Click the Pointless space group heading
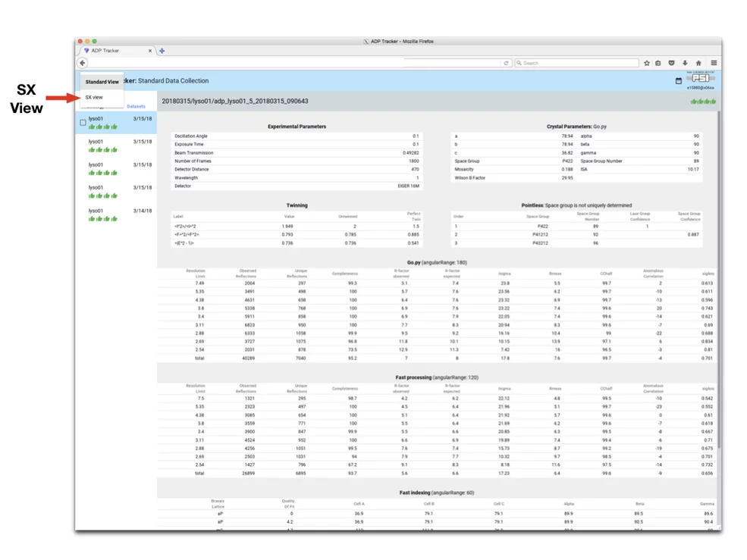The height and width of the screenshot is (560, 747). pos(576,205)
